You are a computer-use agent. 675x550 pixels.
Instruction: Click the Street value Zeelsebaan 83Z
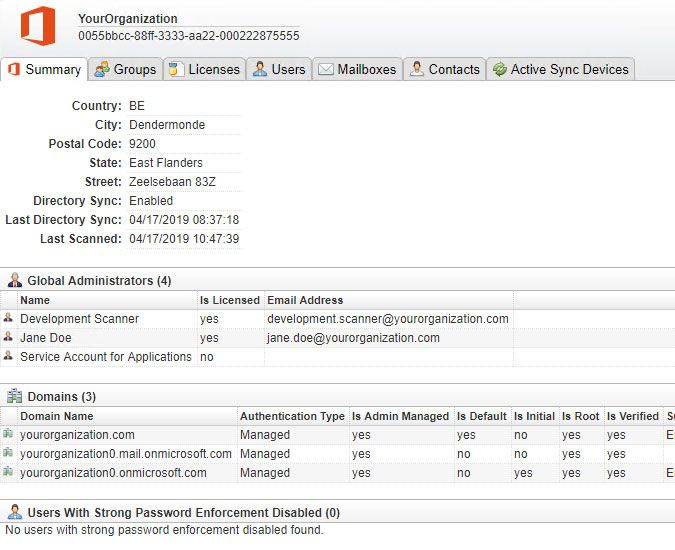click(x=172, y=182)
